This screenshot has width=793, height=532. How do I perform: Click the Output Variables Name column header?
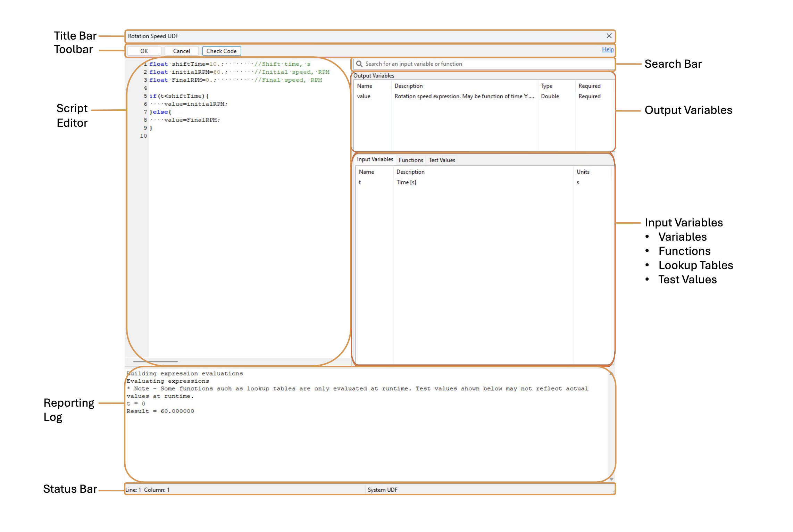365,86
